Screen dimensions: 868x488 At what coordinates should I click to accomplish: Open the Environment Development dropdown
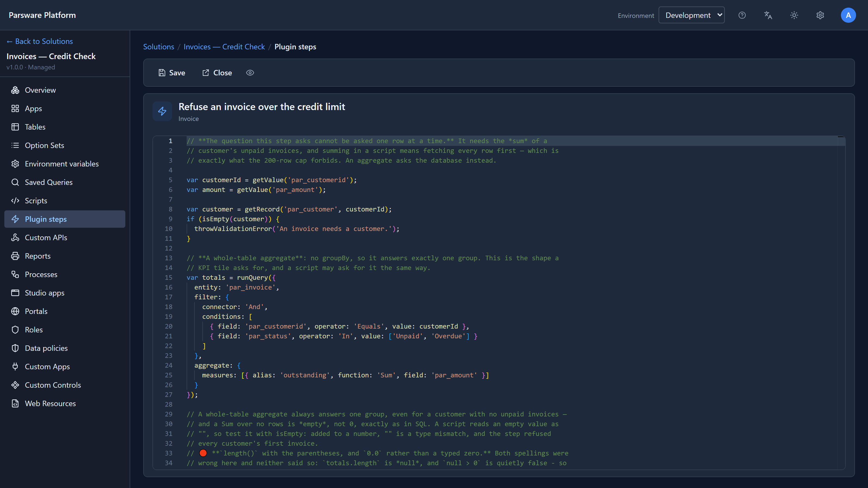(x=691, y=15)
